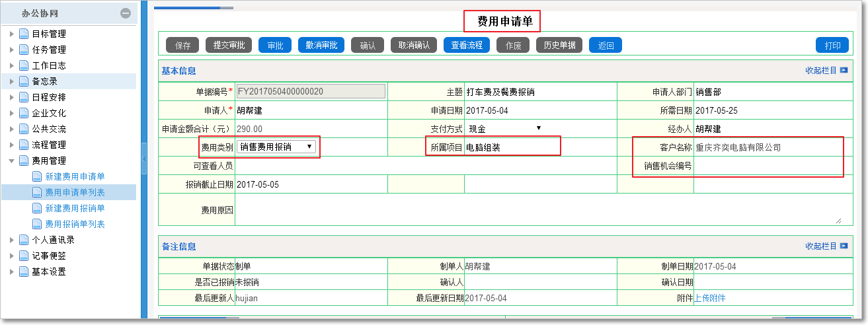
Task: Click the 主题 field with 打车费及餐费报销
Action: click(540, 92)
